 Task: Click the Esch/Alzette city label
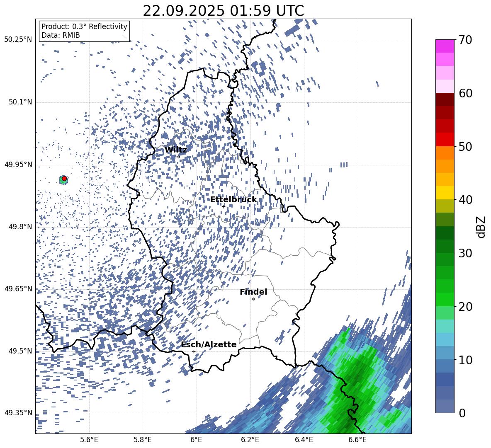pos(209,344)
